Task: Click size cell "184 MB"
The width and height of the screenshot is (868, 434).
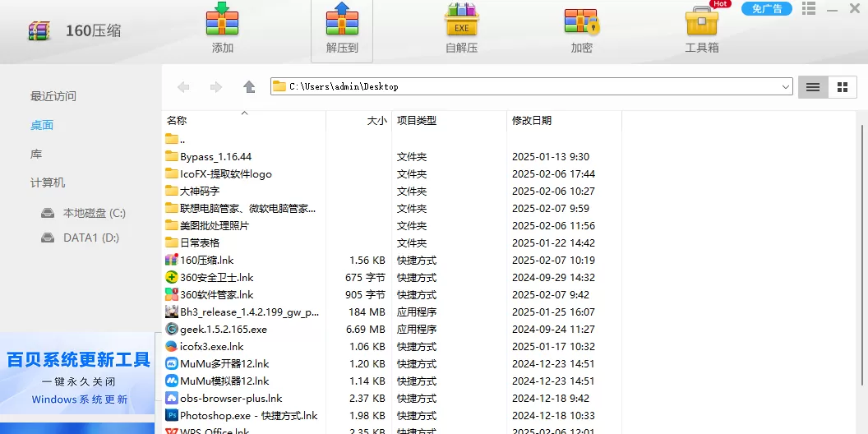Action: coord(367,312)
